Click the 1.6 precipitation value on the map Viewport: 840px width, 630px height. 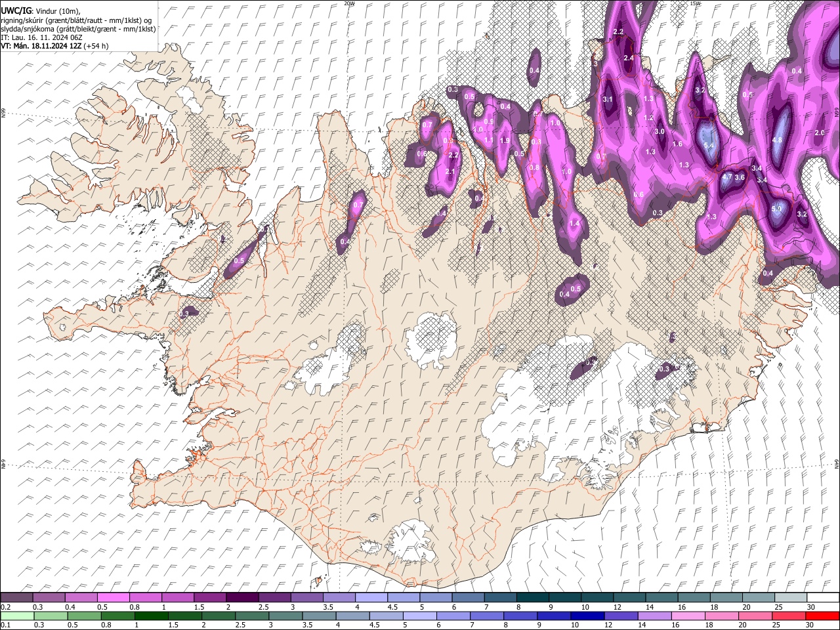(678, 144)
